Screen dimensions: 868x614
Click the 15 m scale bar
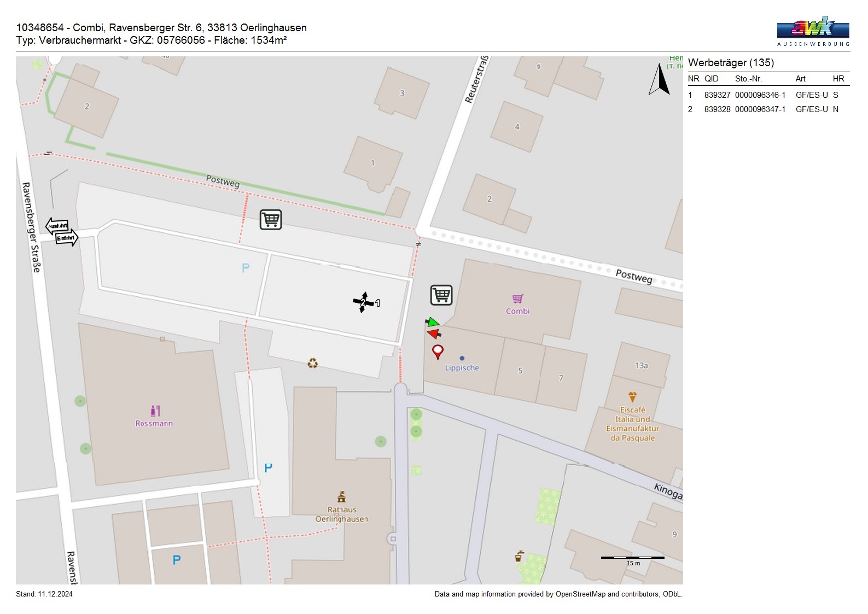(x=632, y=558)
